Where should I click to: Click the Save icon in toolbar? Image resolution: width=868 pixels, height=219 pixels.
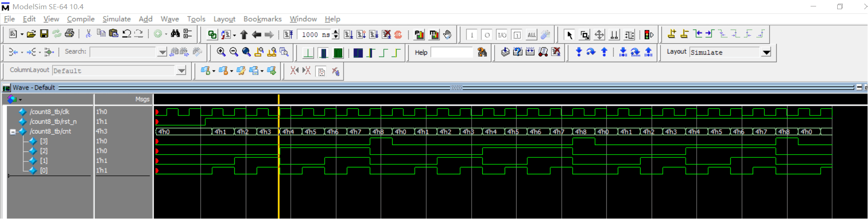tap(44, 34)
